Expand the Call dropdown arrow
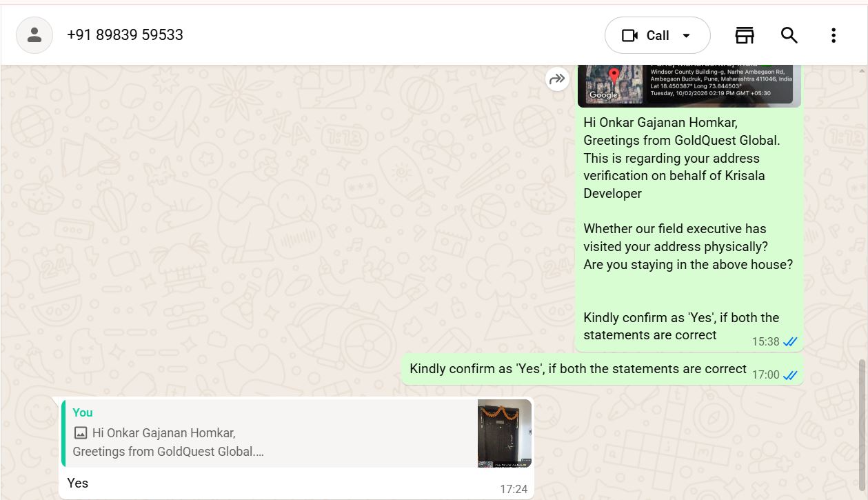This screenshot has width=868, height=500. [x=686, y=35]
